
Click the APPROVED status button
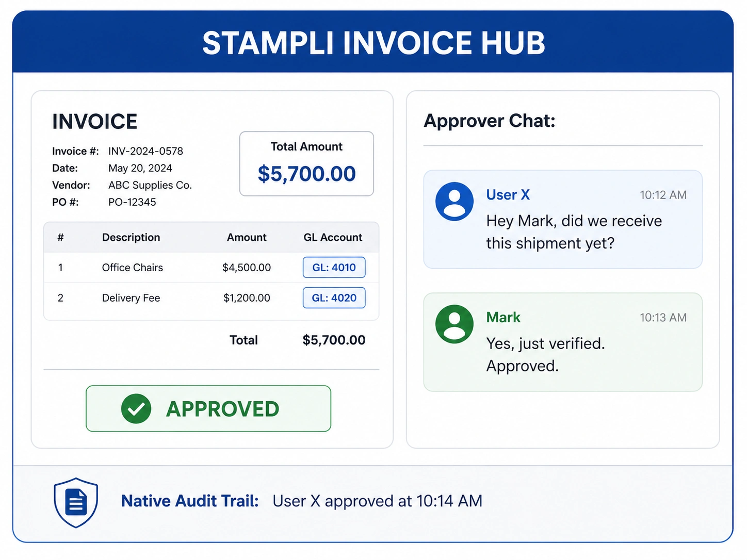click(x=208, y=408)
